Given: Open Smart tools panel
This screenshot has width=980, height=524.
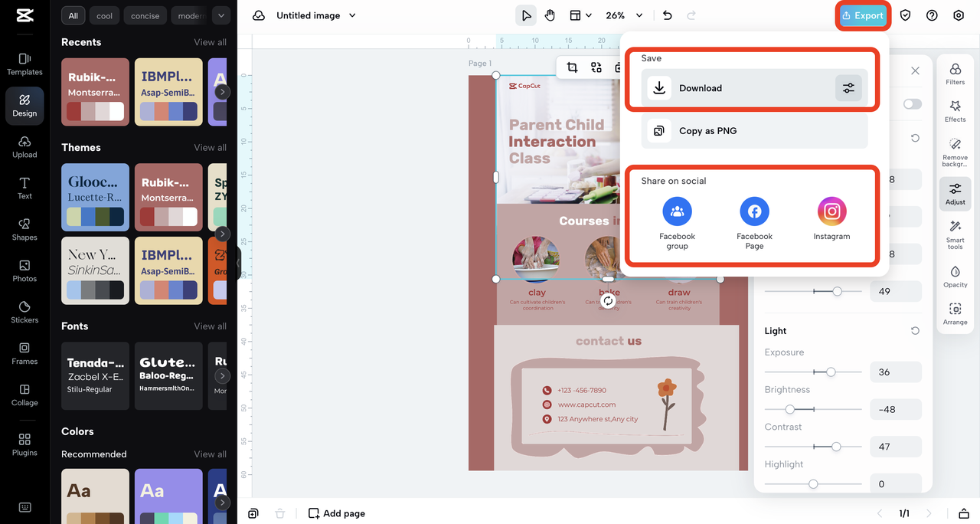Looking at the screenshot, I should (x=955, y=235).
